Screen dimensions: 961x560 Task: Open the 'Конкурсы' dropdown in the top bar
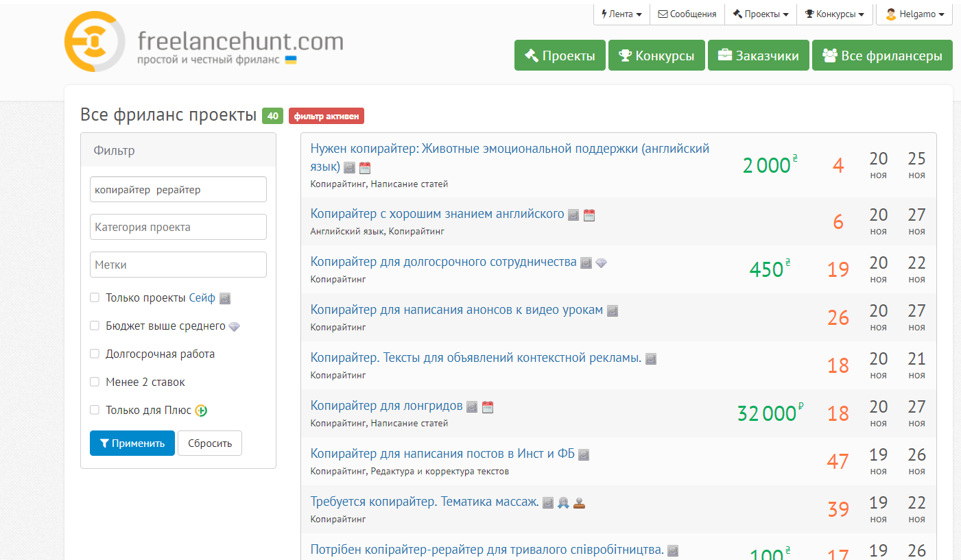coord(834,14)
